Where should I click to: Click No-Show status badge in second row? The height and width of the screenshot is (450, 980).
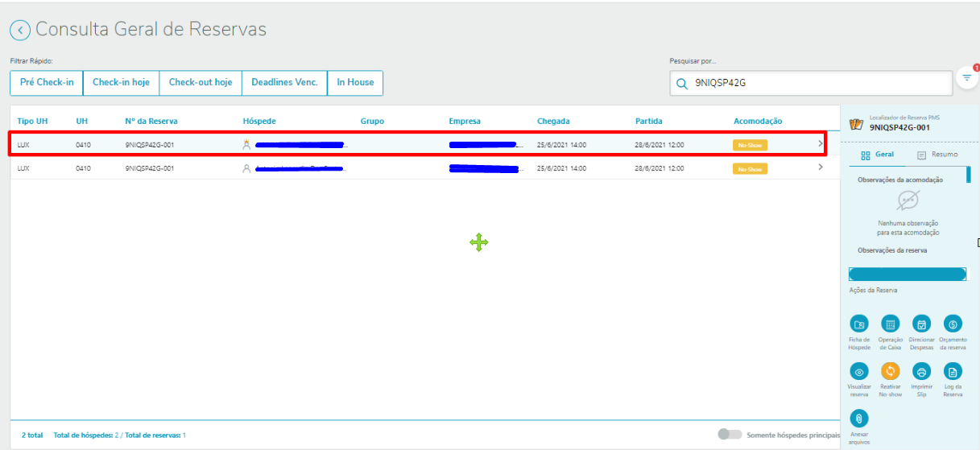[750, 169]
